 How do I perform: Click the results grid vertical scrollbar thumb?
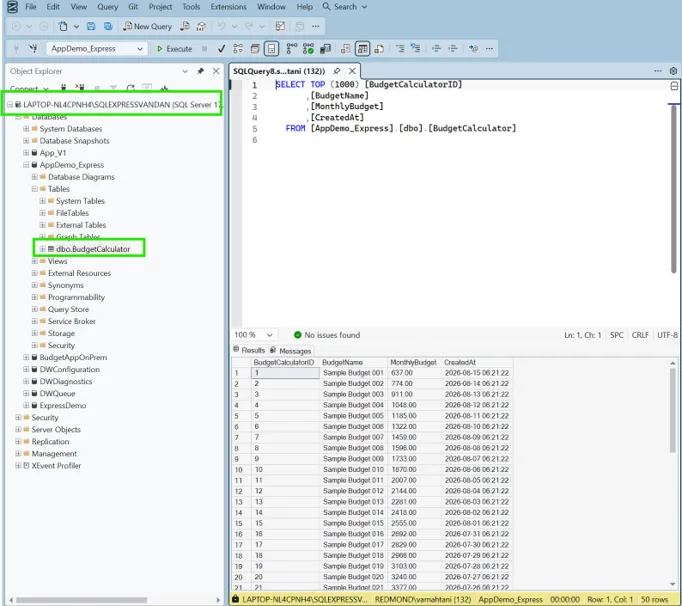tap(672, 411)
